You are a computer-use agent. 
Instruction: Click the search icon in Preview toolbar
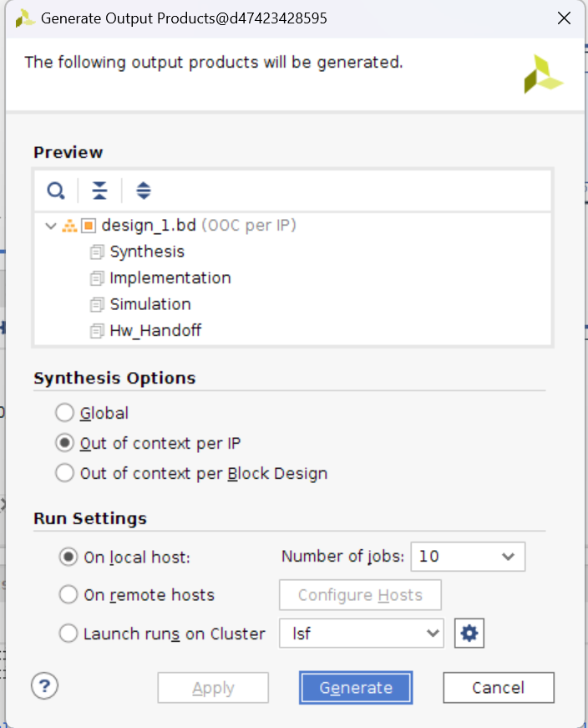(56, 191)
